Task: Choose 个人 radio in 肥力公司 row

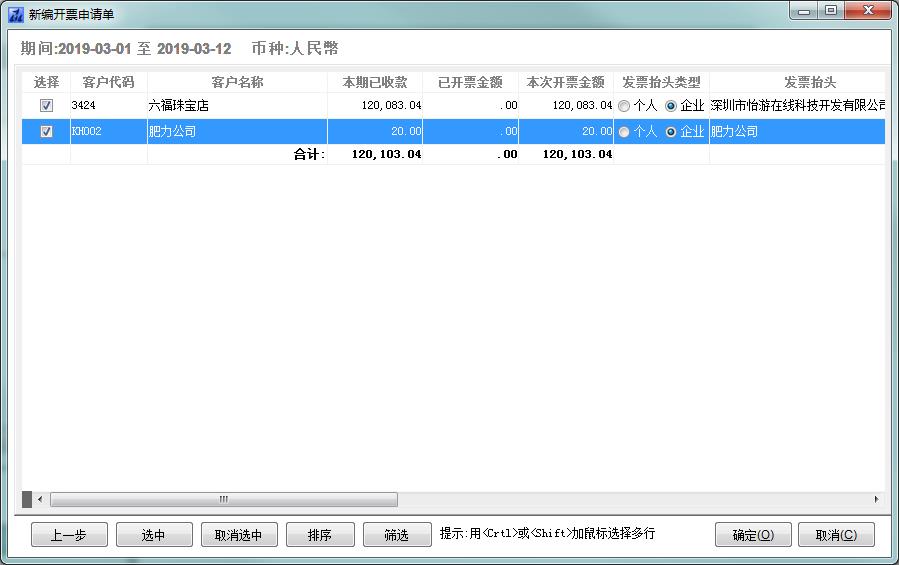Action: coord(624,132)
